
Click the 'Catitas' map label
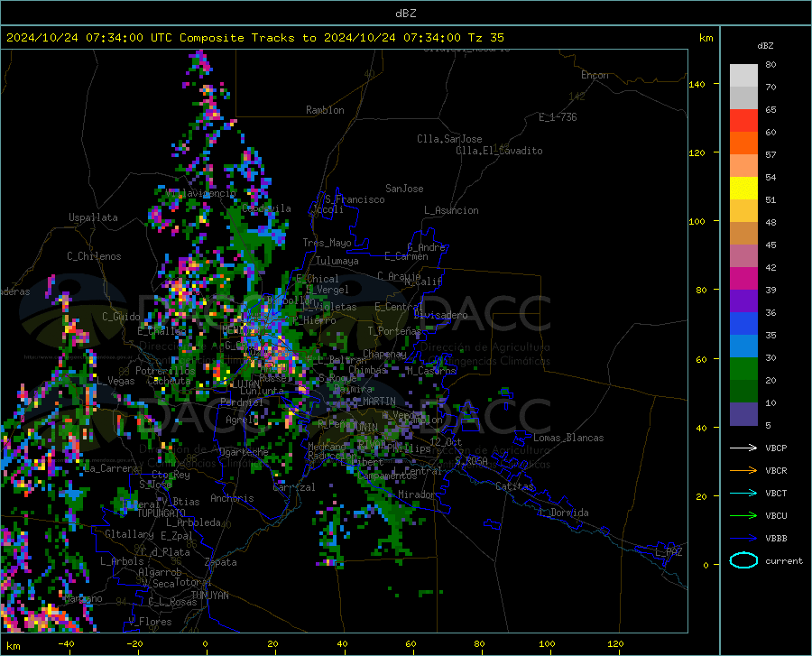[x=514, y=486]
